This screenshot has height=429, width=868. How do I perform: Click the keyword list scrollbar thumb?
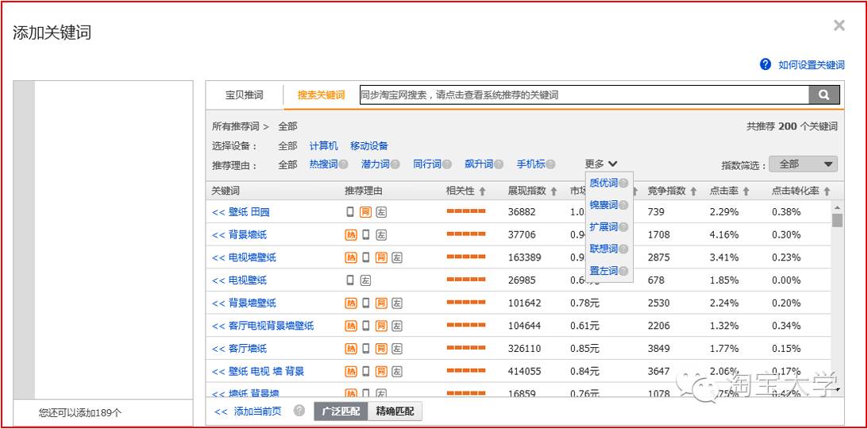[837, 220]
